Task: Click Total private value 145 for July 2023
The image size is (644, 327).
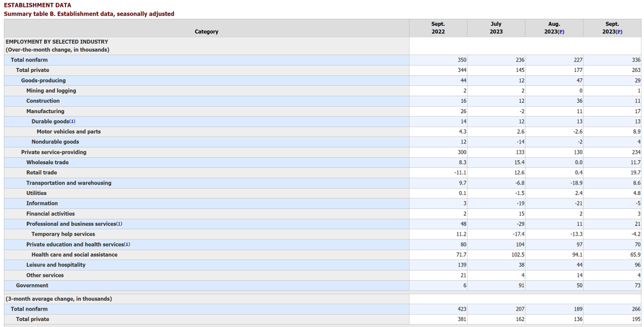Action: coord(519,70)
